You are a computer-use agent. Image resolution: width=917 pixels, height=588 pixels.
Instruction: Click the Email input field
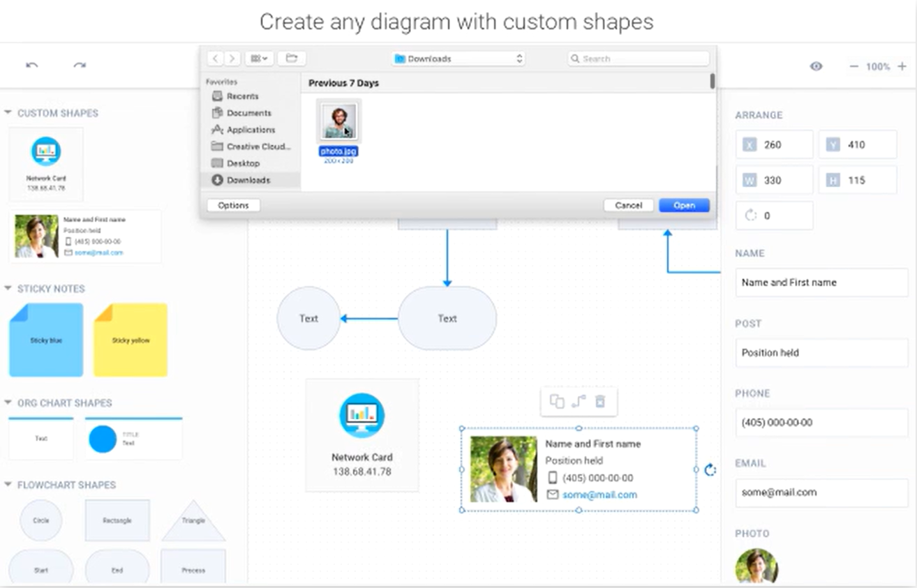pyautogui.click(x=821, y=492)
